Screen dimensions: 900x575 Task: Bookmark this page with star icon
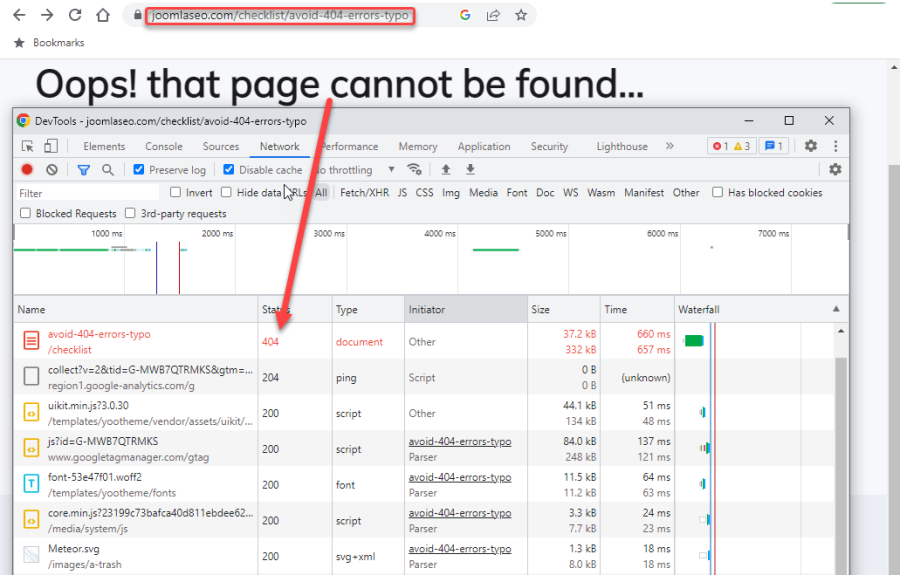(x=521, y=15)
